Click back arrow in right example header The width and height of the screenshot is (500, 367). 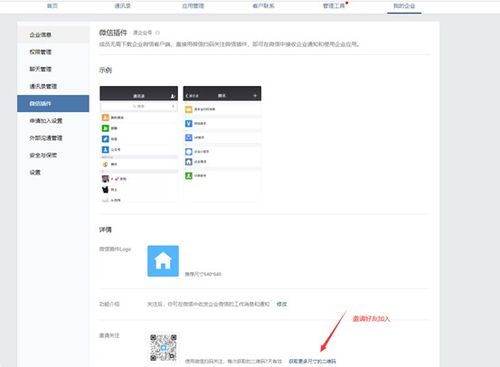pos(187,96)
